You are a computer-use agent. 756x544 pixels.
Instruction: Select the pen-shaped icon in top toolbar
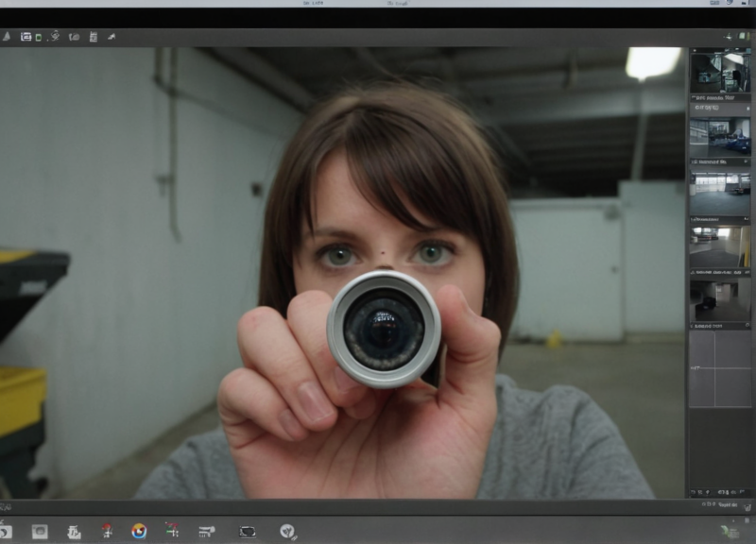[x=111, y=37]
